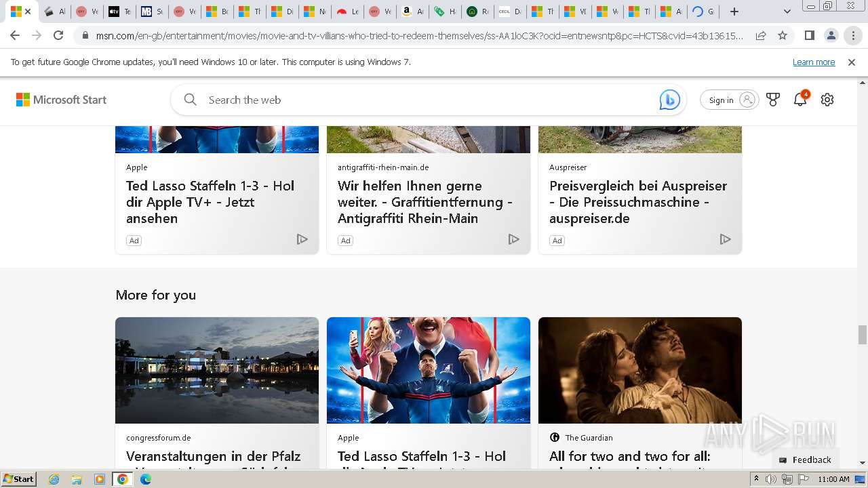Open Microsoft Rewards medal icon
The width and height of the screenshot is (868, 488).
(x=773, y=100)
